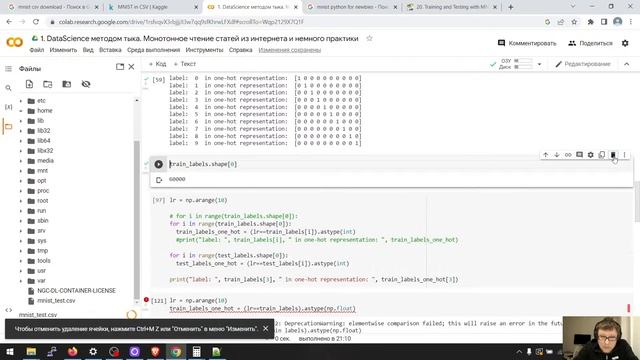Expand the lib folder
Screen dimensions: 640x360
pos(21,121)
